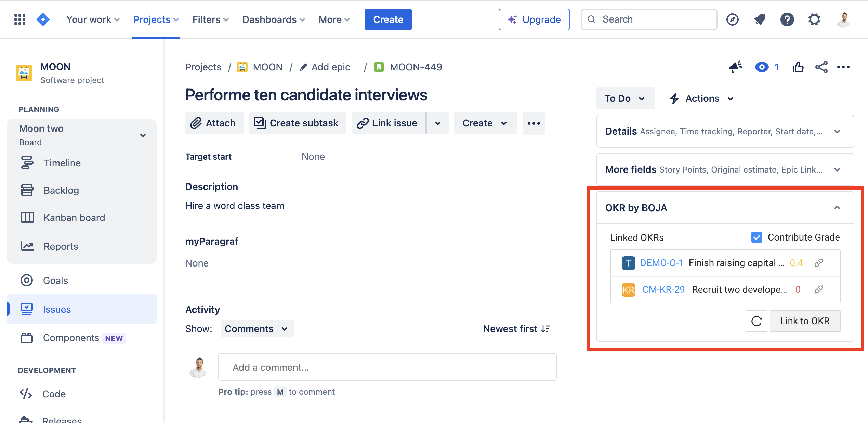Unlink the DEMO-O-1 OKR via its link icon
Screen dimensions: 868x423
point(819,263)
